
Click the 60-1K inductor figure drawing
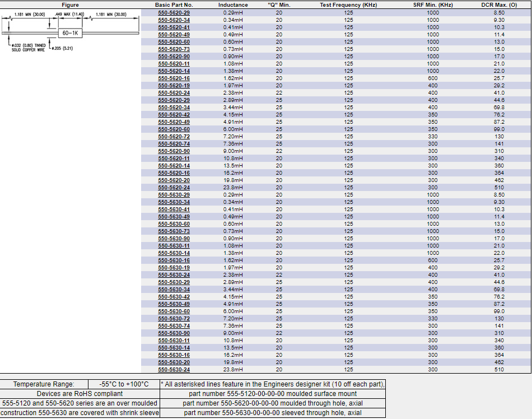pyautogui.click(x=70, y=32)
